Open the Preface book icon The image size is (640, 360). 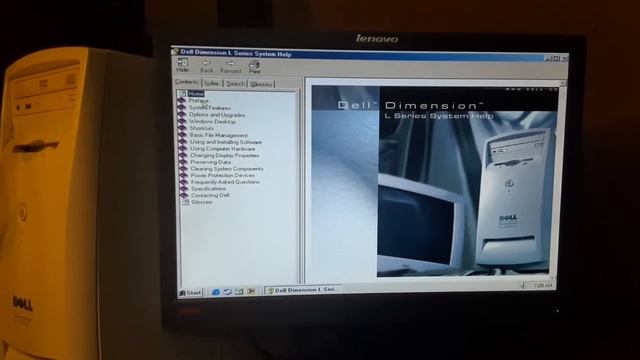(x=182, y=100)
